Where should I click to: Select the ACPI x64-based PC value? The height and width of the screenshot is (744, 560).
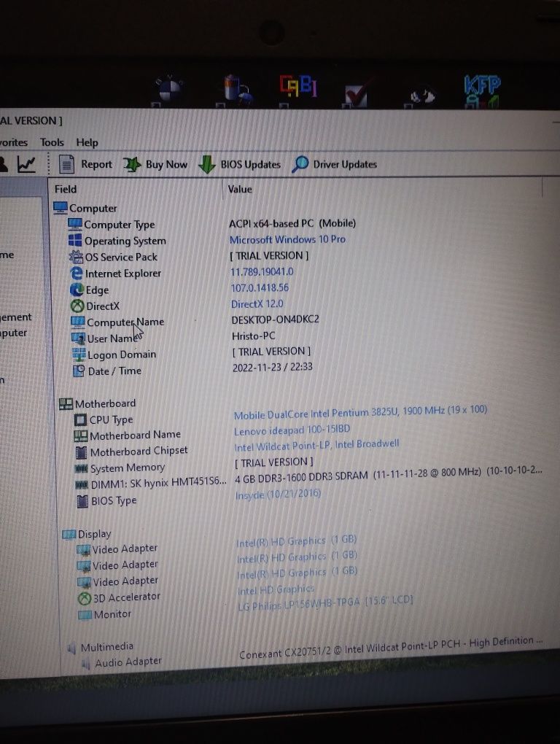(292, 223)
